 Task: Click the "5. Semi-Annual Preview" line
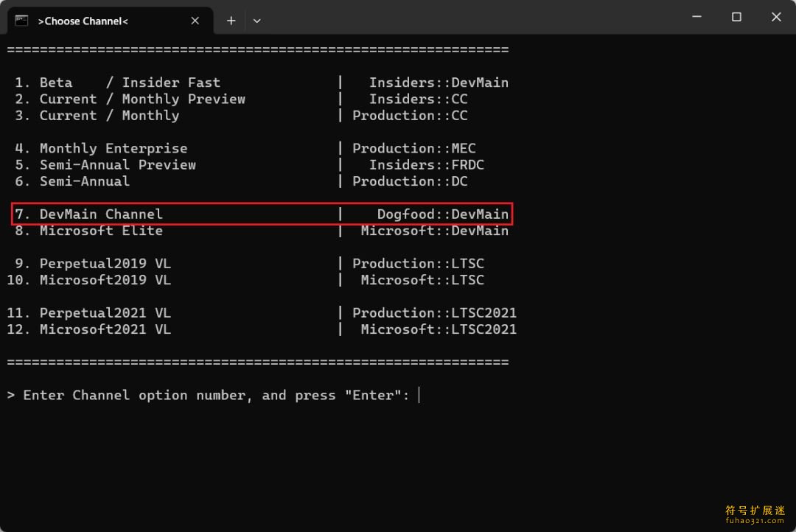[105, 164]
